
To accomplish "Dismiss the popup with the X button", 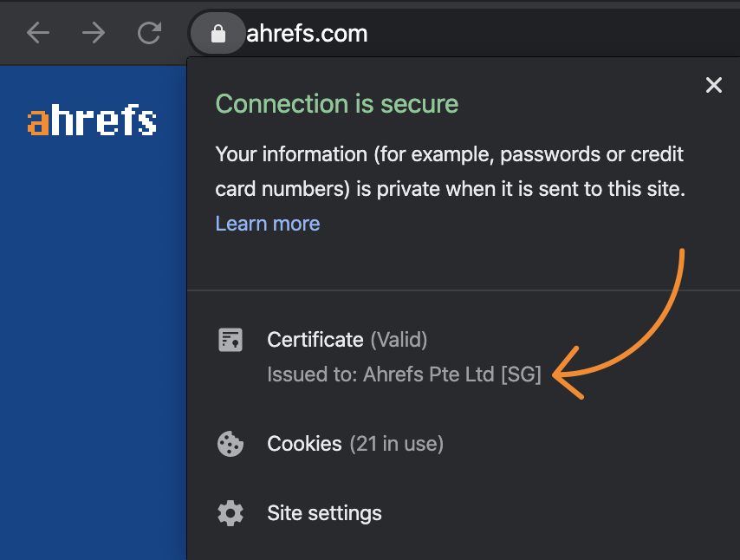I will [713, 85].
